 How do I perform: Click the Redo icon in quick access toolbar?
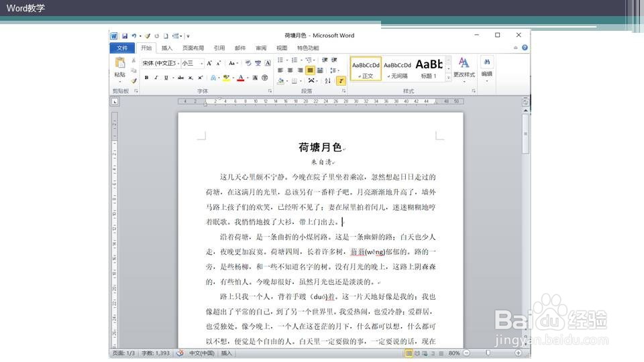tap(156, 36)
